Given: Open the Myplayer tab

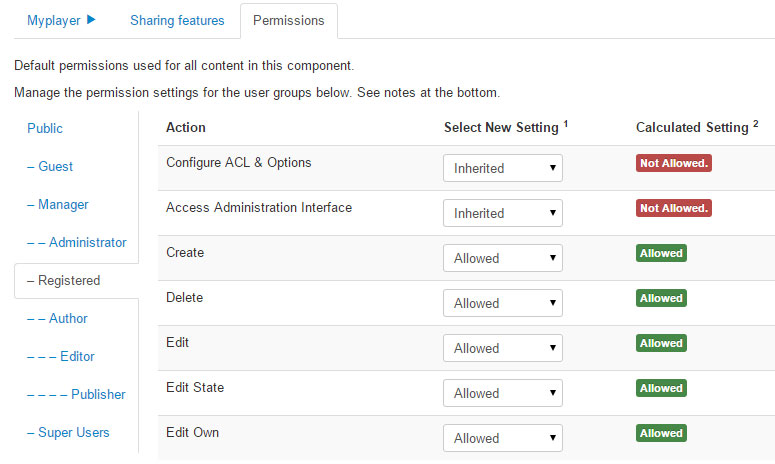Looking at the screenshot, I should (61, 20).
